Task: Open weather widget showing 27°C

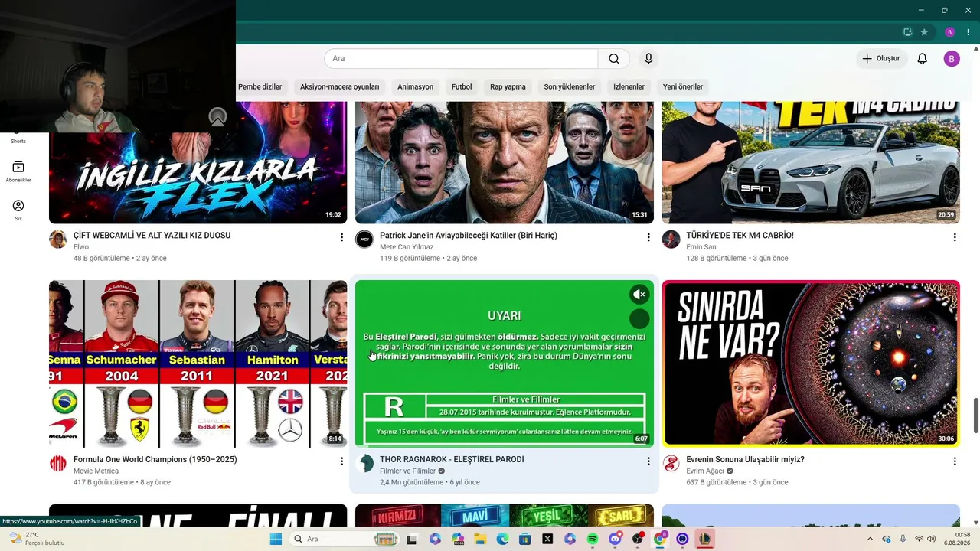Action: click(36, 539)
